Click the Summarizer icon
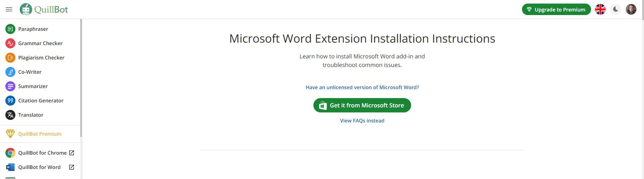Image resolution: width=644 pixels, height=179 pixels. (10, 86)
